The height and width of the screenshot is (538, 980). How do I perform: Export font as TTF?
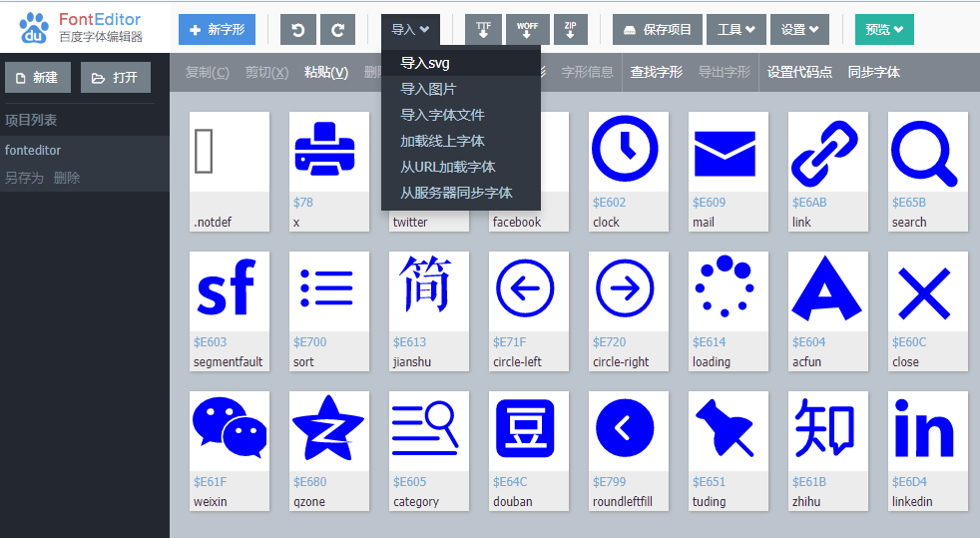coord(483,29)
